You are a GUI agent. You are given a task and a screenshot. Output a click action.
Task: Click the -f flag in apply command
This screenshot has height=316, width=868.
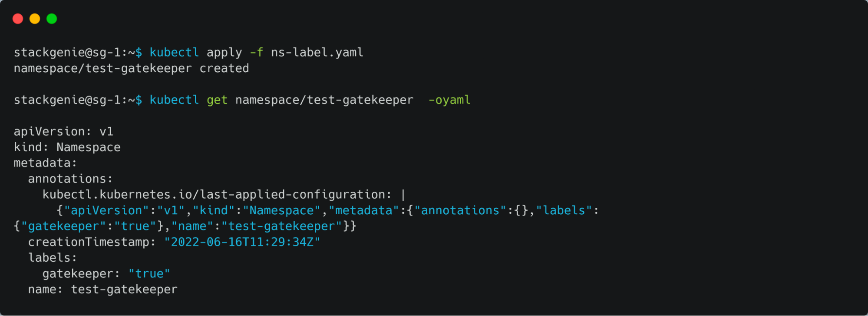257,52
